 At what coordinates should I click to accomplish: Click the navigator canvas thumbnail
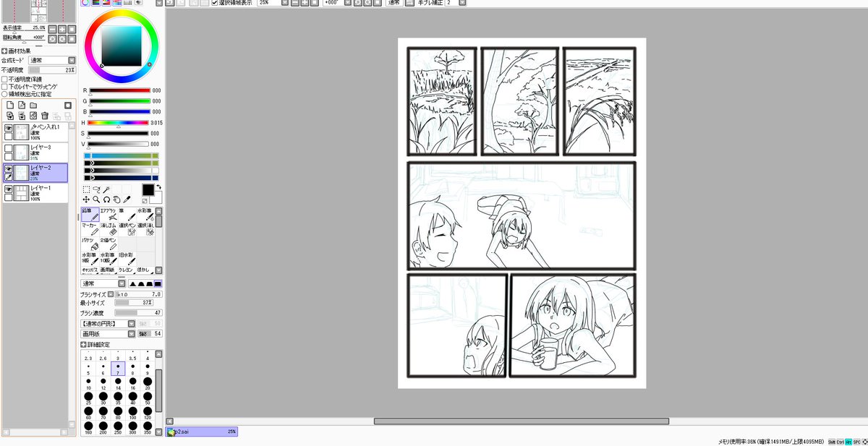[x=38, y=10]
